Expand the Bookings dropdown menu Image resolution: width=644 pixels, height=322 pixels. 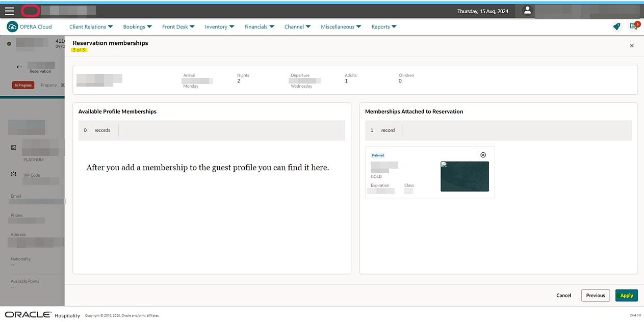click(138, 27)
